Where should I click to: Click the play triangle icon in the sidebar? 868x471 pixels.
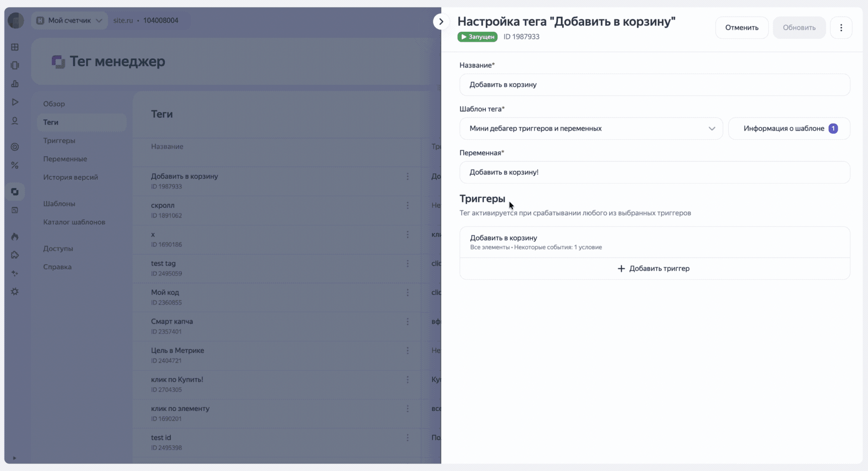(x=15, y=102)
